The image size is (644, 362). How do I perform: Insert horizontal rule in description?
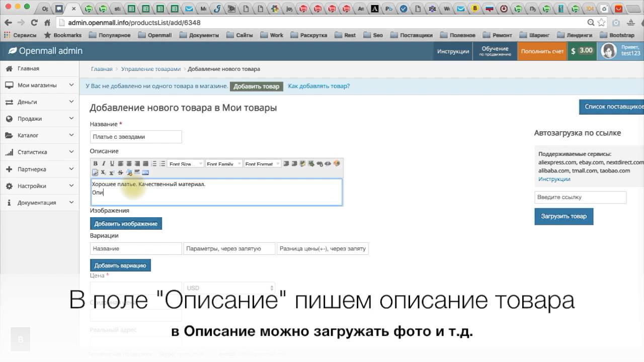coord(137,172)
